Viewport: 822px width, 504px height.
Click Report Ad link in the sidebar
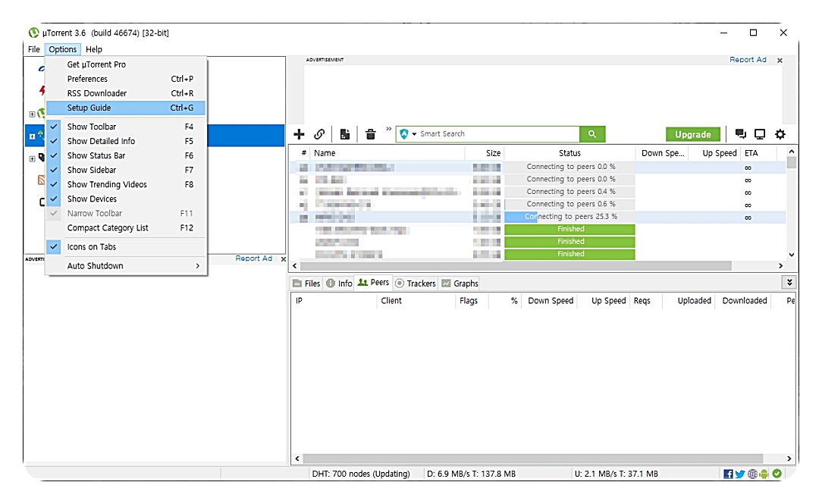pos(253,258)
